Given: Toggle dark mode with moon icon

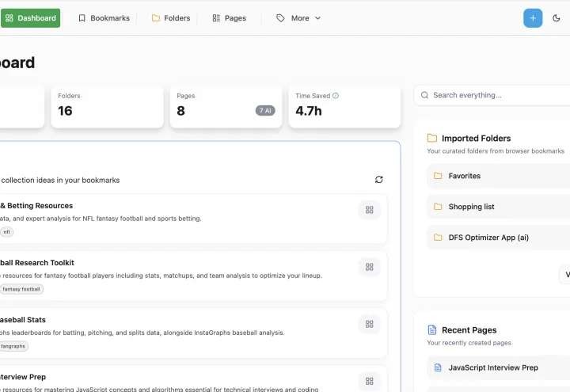Looking at the screenshot, I should tap(557, 18).
